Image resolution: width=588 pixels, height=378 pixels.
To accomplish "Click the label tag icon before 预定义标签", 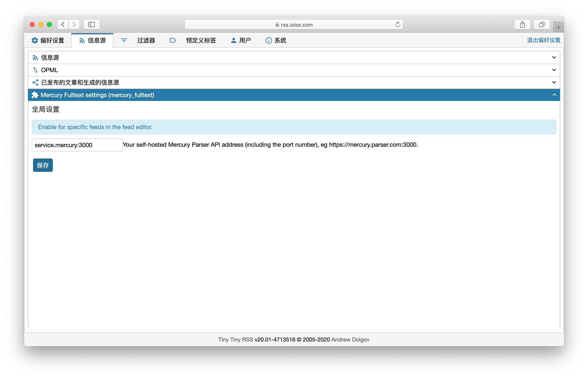I will tap(173, 40).
